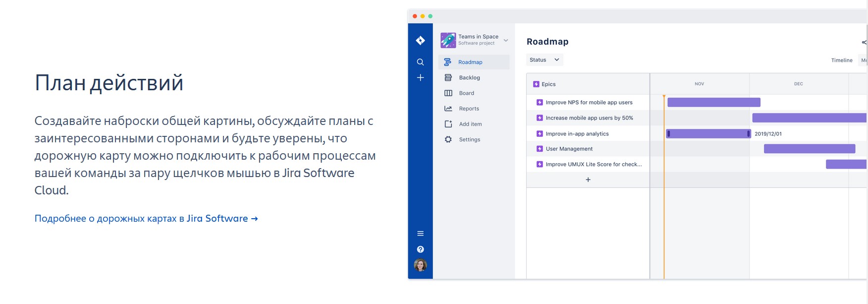868x304 pixels.
Task: Open Reports in the sidebar
Action: pyautogui.click(x=469, y=109)
